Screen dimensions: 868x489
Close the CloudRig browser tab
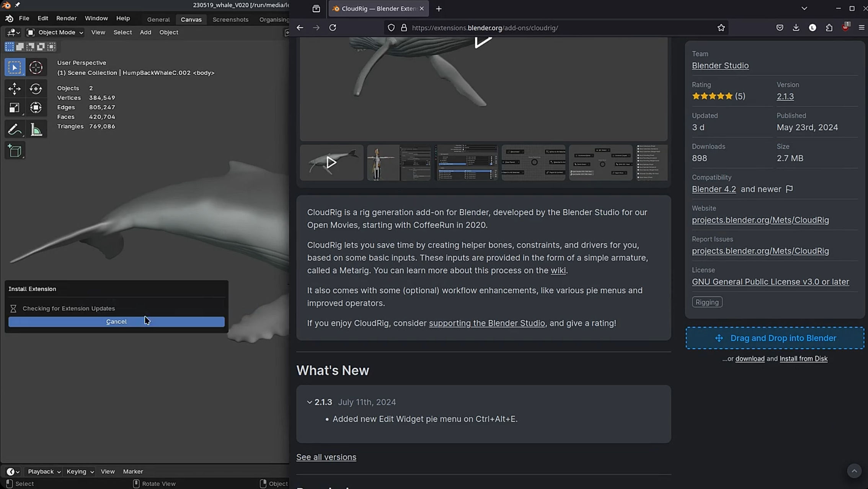pos(421,8)
